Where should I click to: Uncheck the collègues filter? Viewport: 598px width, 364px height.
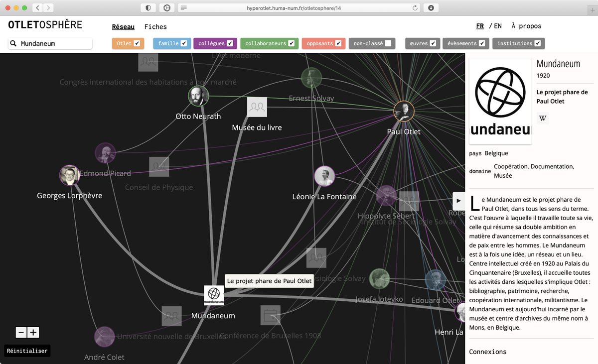(x=230, y=43)
